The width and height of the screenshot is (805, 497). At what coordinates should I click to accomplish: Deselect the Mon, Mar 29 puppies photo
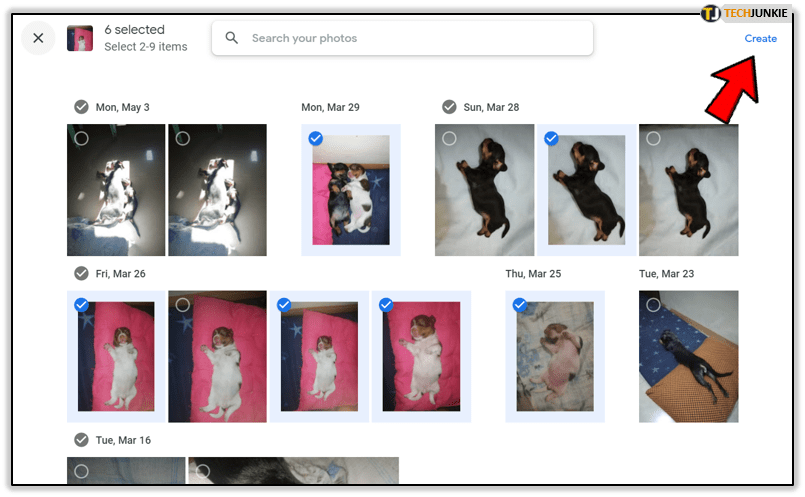click(316, 139)
